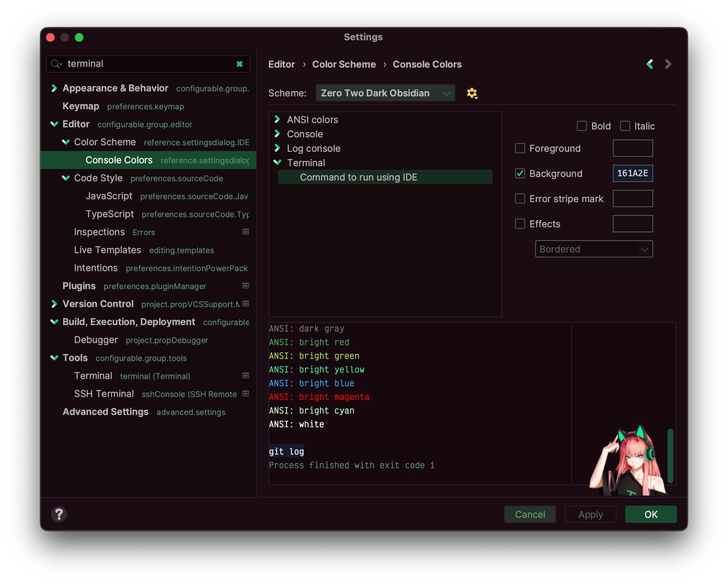Enable Bold formatting
This screenshot has height=584, width=728.
[581, 126]
